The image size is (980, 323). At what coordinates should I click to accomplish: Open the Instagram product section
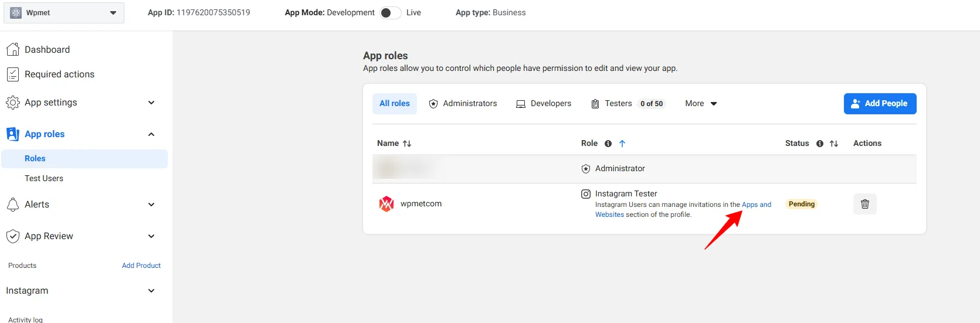click(x=27, y=291)
